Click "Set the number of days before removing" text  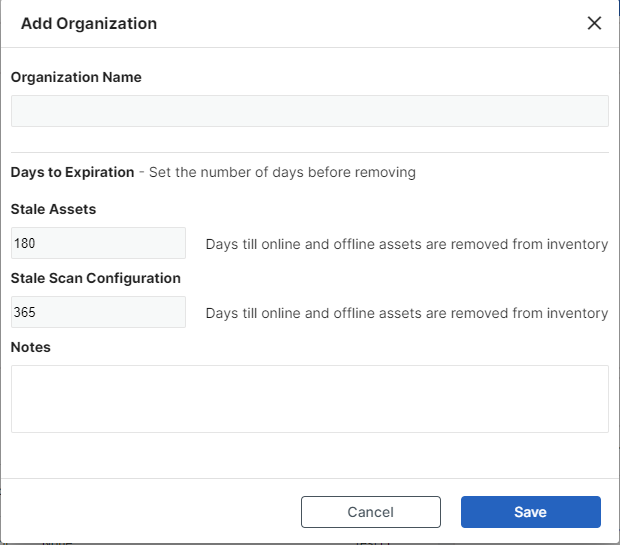click(x=282, y=172)
